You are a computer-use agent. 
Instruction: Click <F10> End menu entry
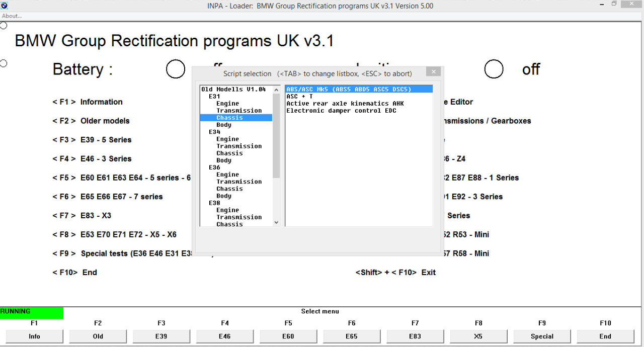pyautogui.click(x=75, y=272)
